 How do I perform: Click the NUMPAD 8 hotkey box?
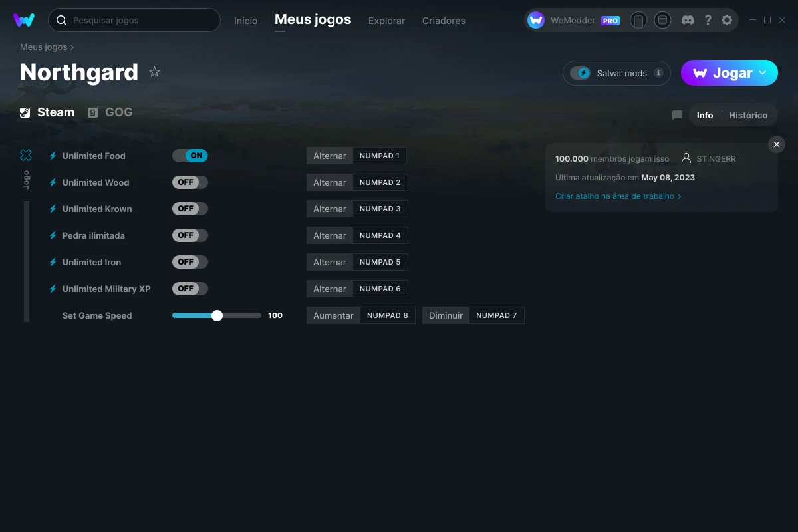click(x=388, y=315)
